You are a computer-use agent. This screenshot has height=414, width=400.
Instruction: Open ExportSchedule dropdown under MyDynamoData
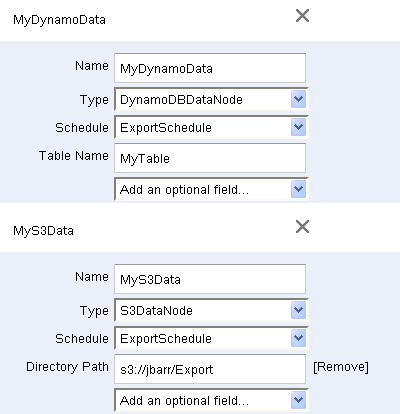tap(211, 127)
